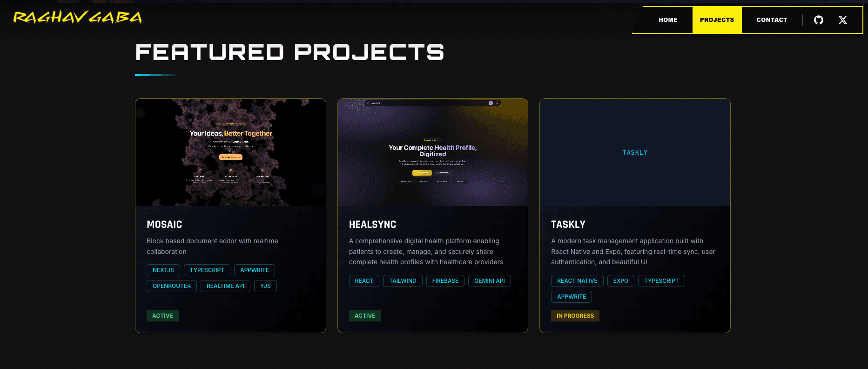The width and height of the screenshot is (868, 369).
Task: Click the ACTIVE badge on HealSync card
Action: pyautogui.click(x=365, y=316)
